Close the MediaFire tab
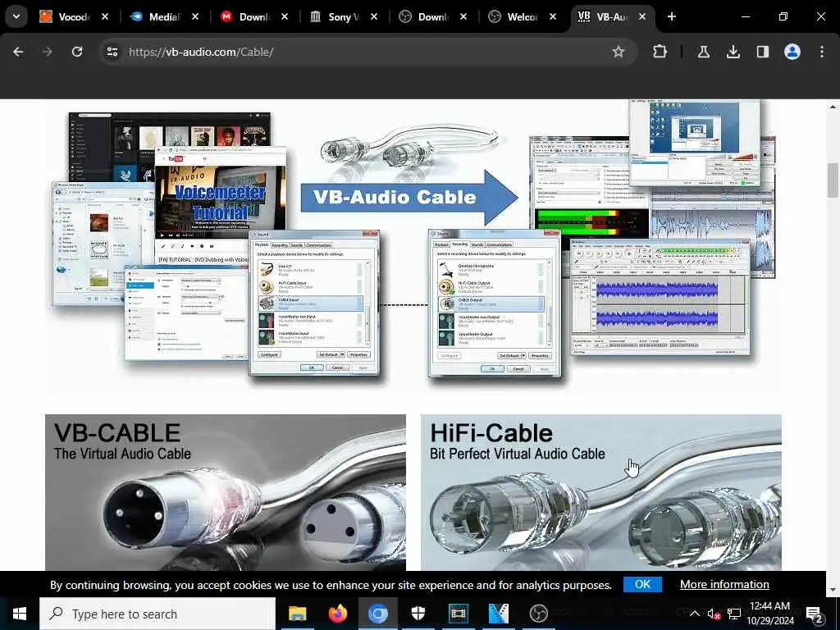The image size is (840, 630). click(x=195, y=16)
